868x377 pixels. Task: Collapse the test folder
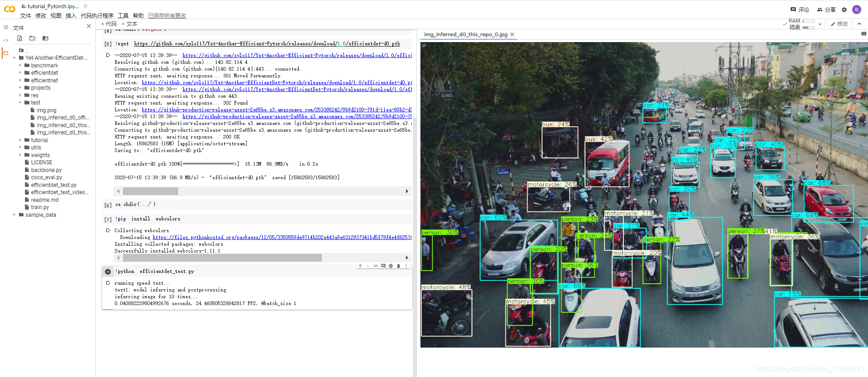tap(20, 103)
